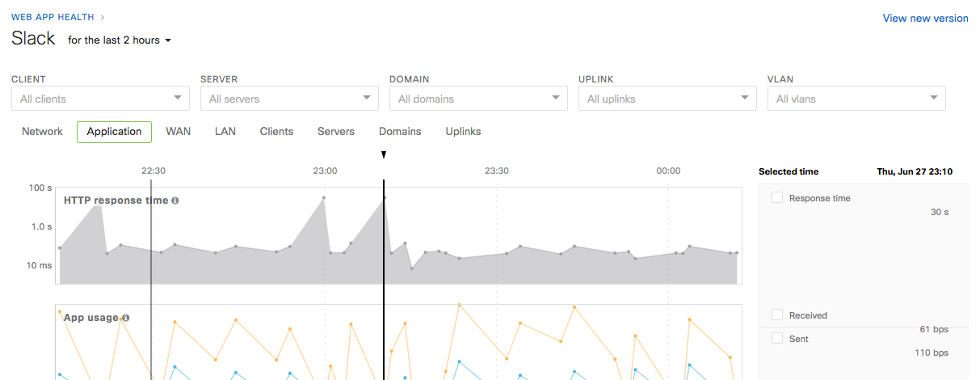980x380 pixels.
Task: Click the Selected time label
Action: click(789, 171)
